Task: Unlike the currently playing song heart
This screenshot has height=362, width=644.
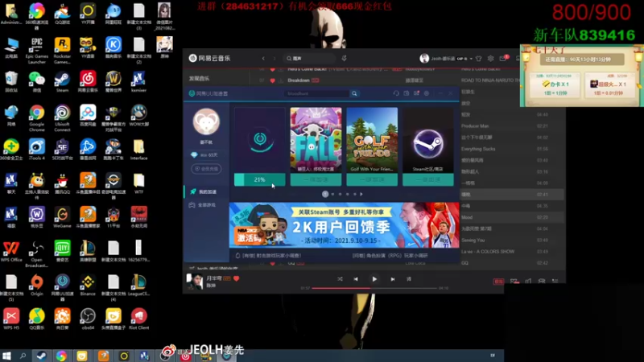Action: 236,278
